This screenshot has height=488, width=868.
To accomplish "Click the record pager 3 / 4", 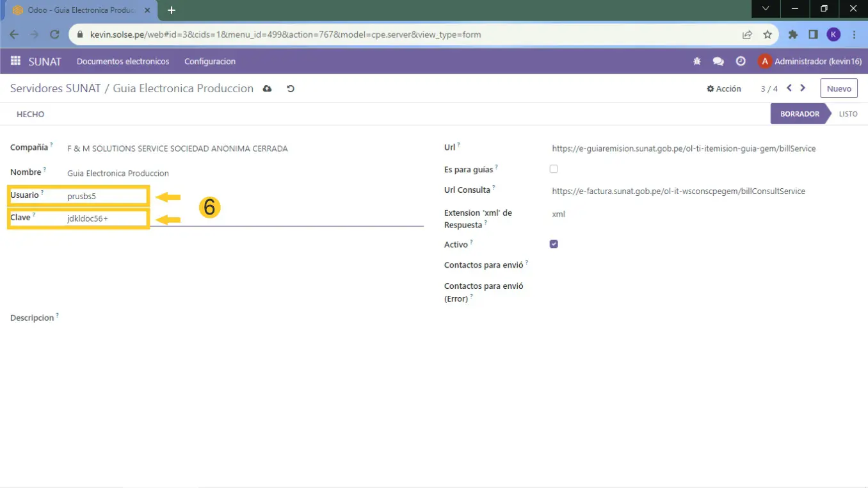I will click(769, 89).
